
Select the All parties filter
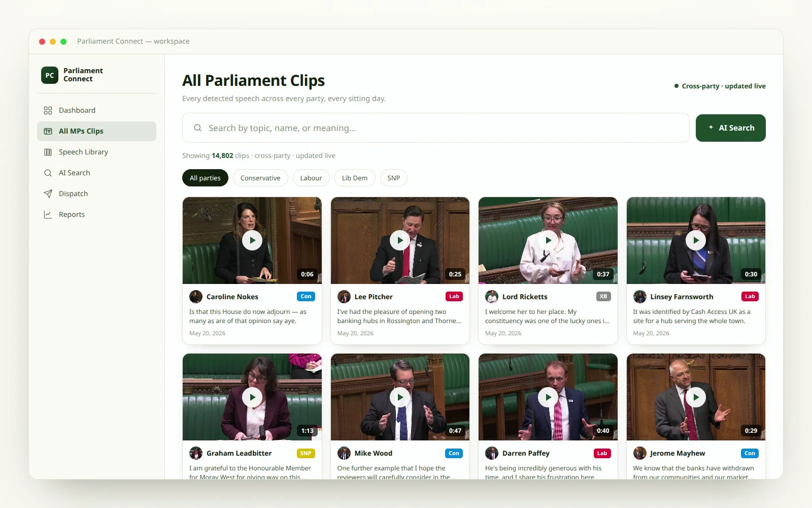pyautogui.click(x=205, y=178)
